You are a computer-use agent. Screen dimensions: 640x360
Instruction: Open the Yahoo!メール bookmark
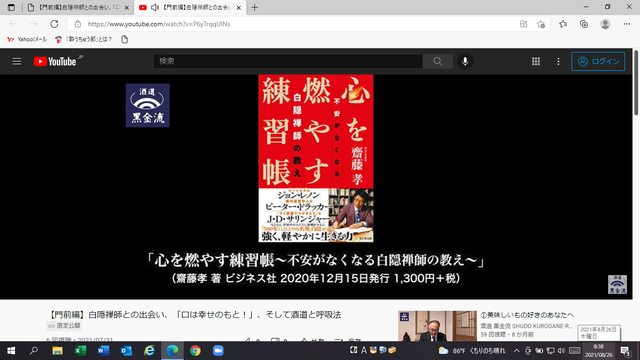pos(27,39)
